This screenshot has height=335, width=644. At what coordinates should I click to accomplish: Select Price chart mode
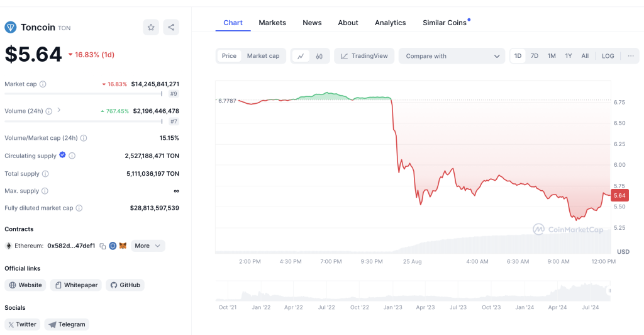pyautogui.click(x=229, y=56)
